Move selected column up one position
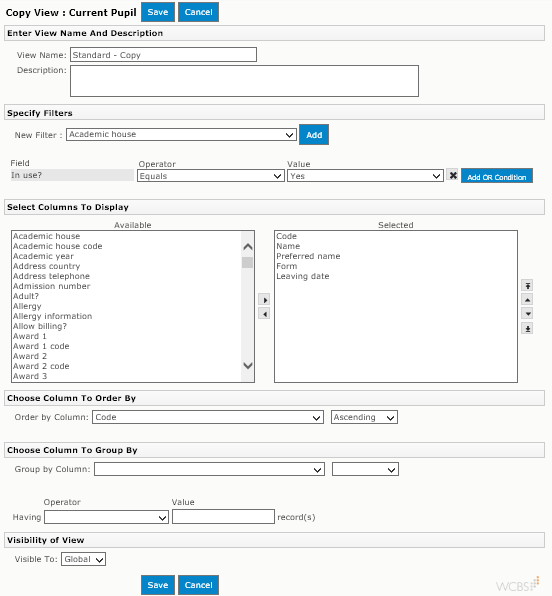The height and width of the screenshot is (596, 552). [527, 300]
